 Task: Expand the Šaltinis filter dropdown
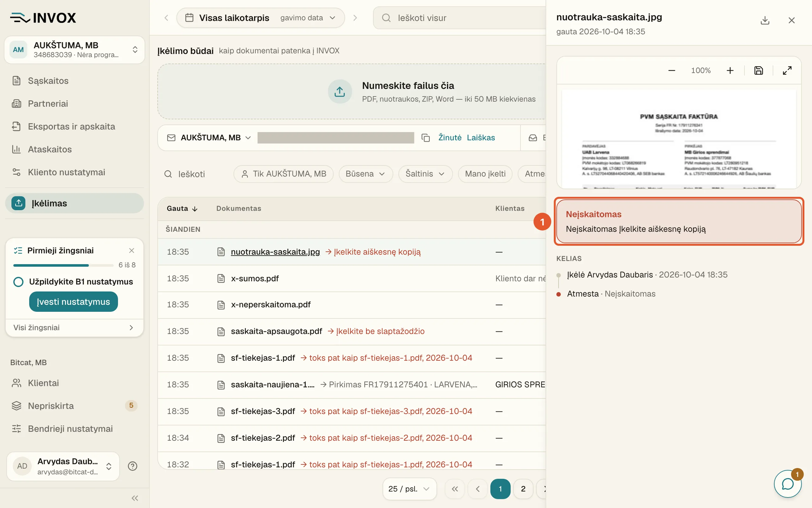click(425, 174)
